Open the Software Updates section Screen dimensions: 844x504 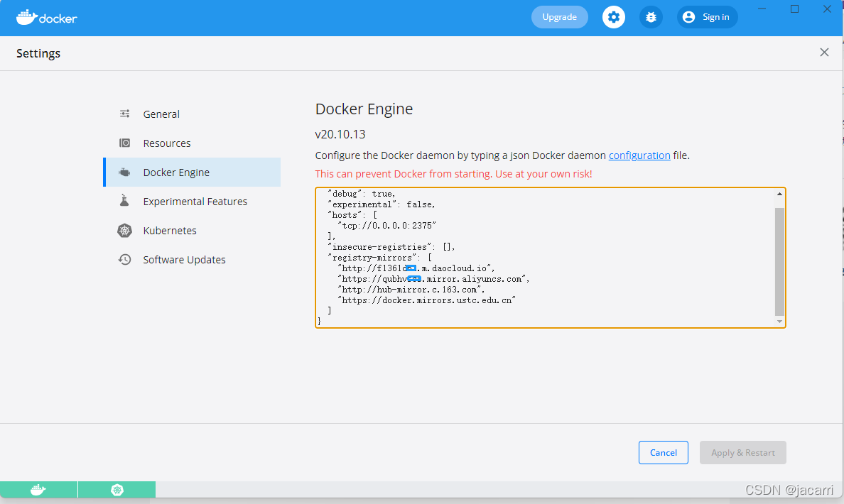tap(192, 259)
